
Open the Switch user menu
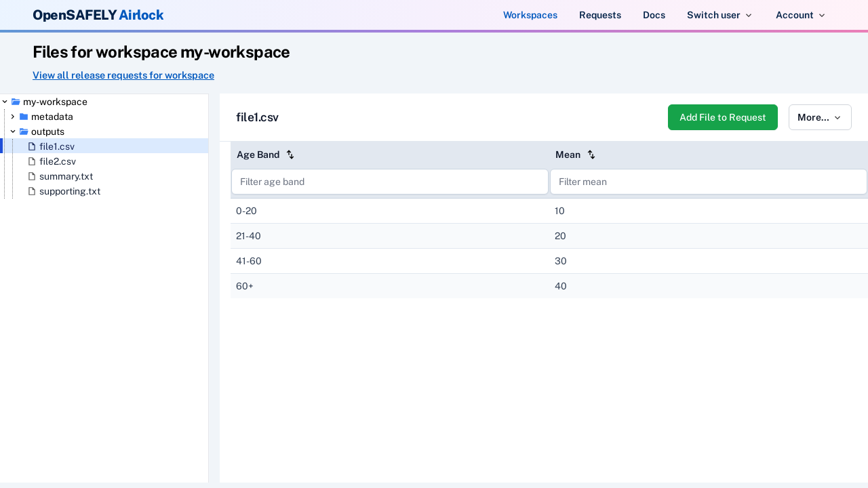click(719, 15)
